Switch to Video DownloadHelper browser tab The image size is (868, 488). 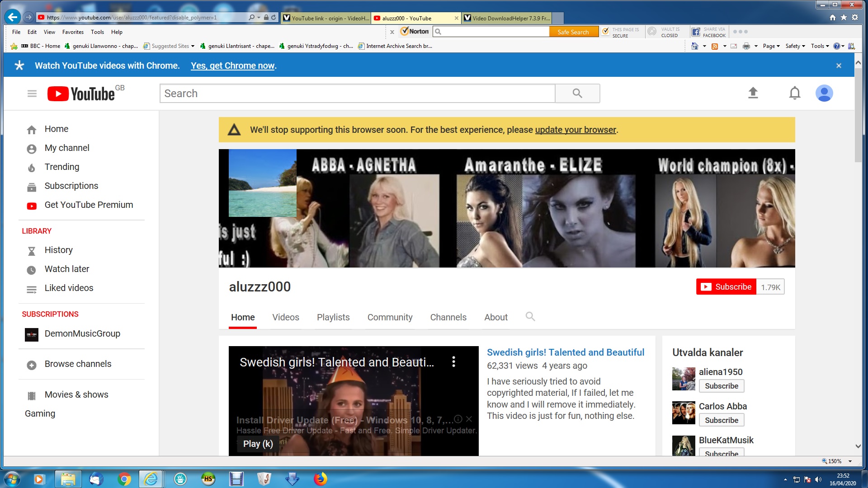coord(506,18)
